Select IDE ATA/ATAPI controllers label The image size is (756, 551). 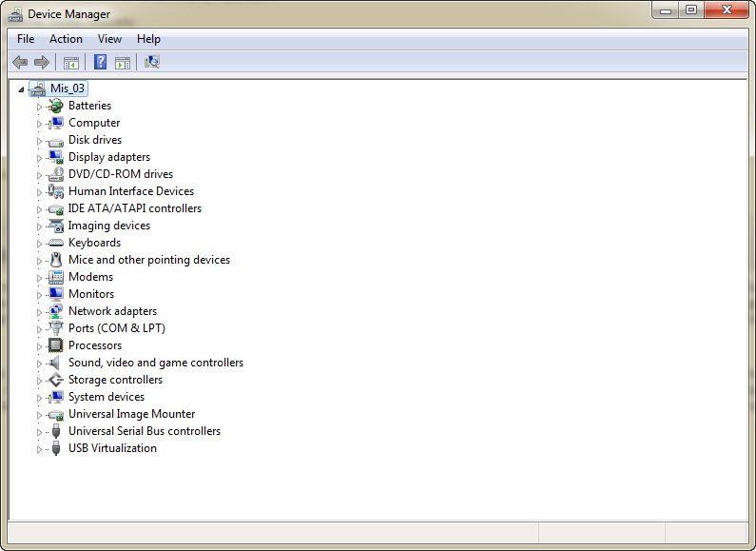coord(134,208)
